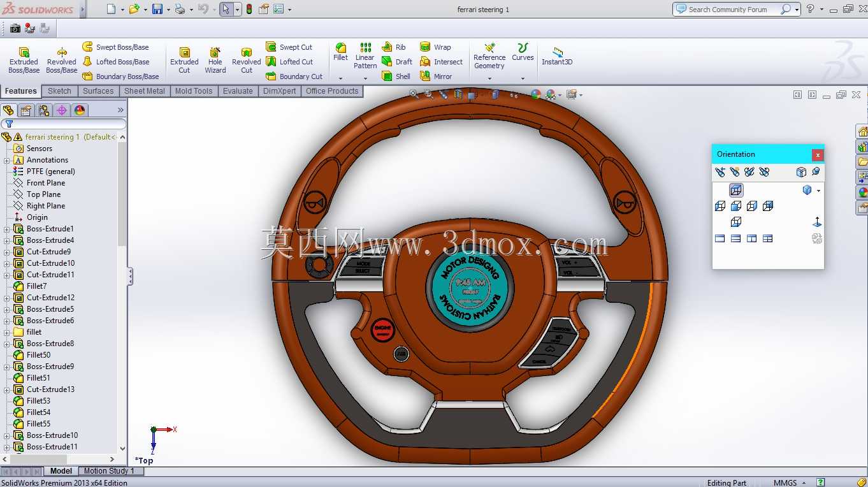Image resolution: width=868 pixels, height=487 pixels.
Task: Click the record video icon
Action: (x=29, y=28)
